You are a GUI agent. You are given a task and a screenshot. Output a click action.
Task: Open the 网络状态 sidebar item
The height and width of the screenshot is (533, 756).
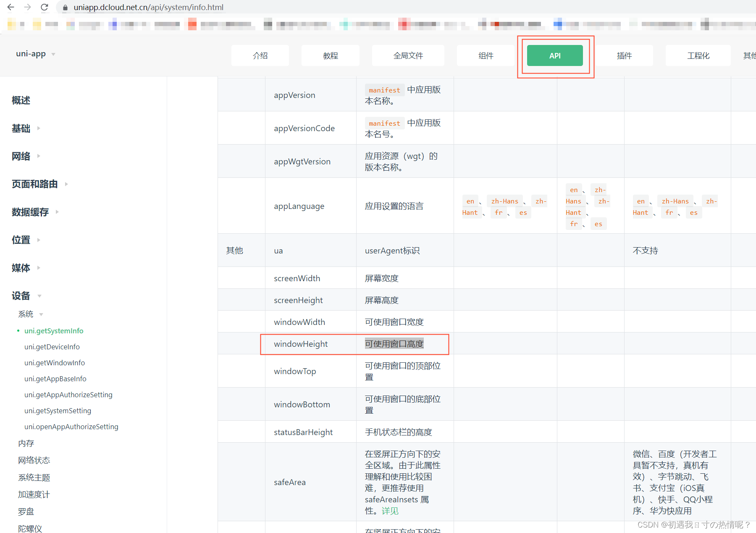pyautogui.click(x=34, y=460)
